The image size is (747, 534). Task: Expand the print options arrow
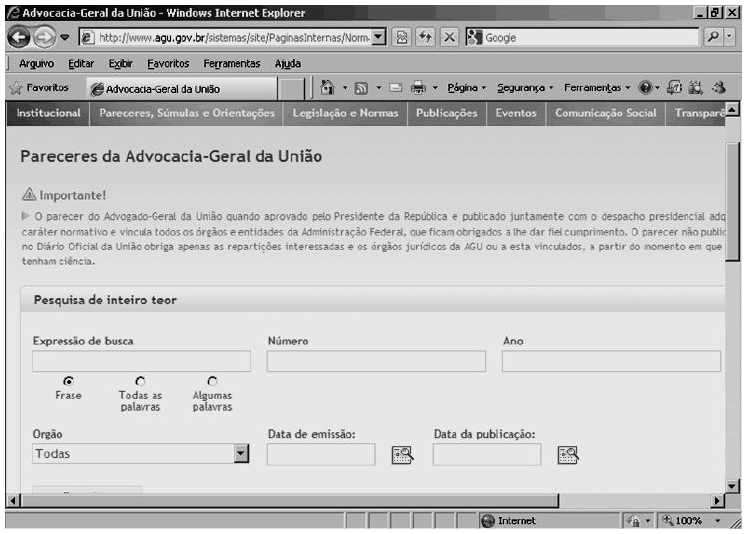coord(435,88)
